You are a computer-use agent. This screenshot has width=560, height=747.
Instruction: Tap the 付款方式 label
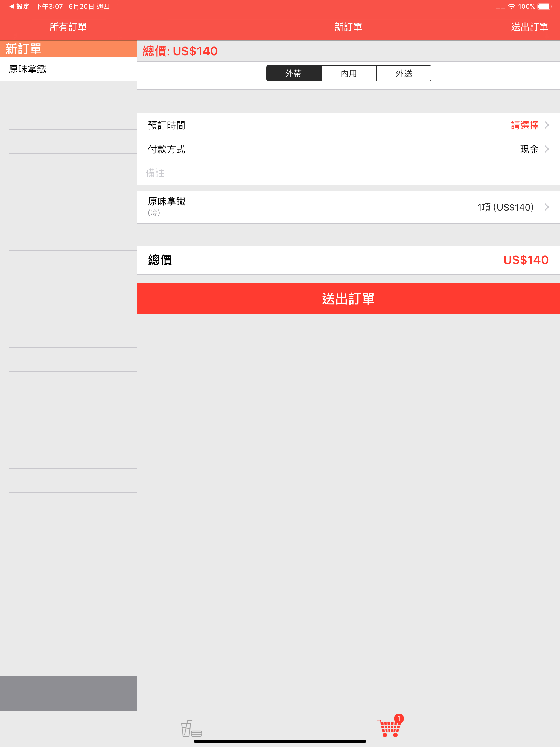click(x=167, y=149)
